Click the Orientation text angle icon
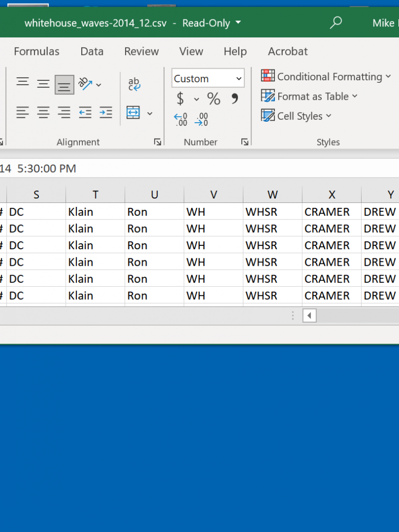The image size is (399, 532). [86, 84]
